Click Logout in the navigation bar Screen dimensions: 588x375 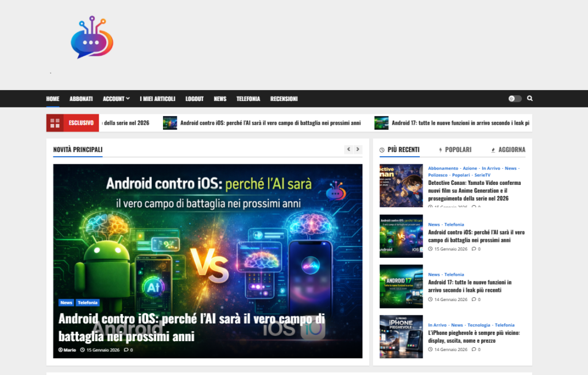tap(194, 99)
